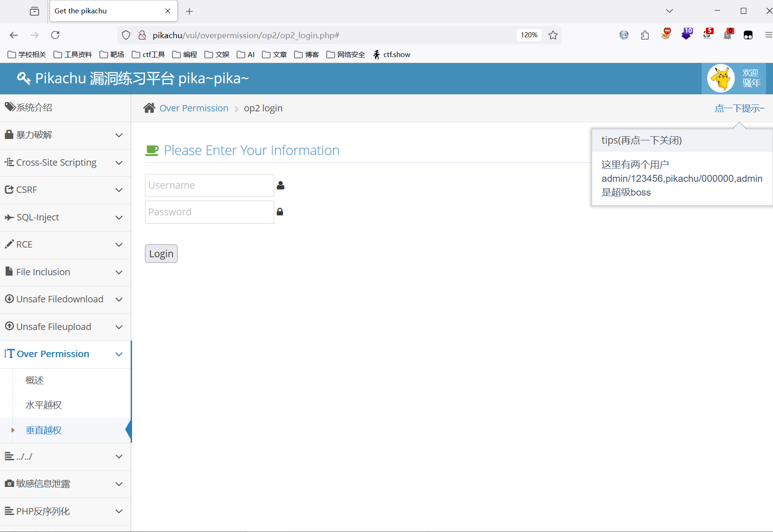Expand the Cross-Site Scripting menu
Screen dimensions: 773x532
(65, 162)
